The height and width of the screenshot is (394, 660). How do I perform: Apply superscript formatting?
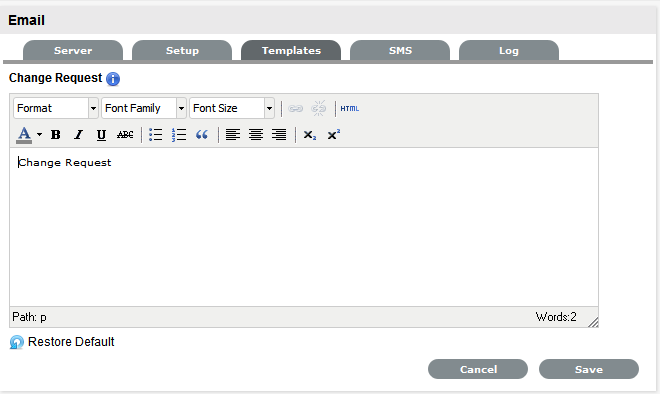point(333,135)
